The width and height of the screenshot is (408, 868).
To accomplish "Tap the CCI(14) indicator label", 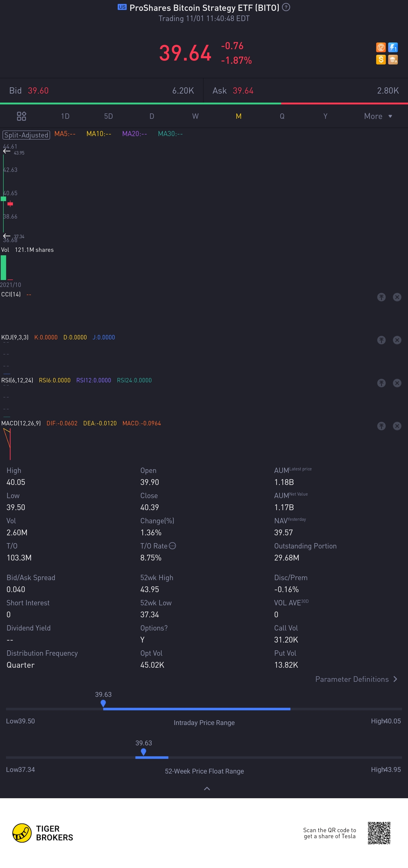I will [11, 295].
